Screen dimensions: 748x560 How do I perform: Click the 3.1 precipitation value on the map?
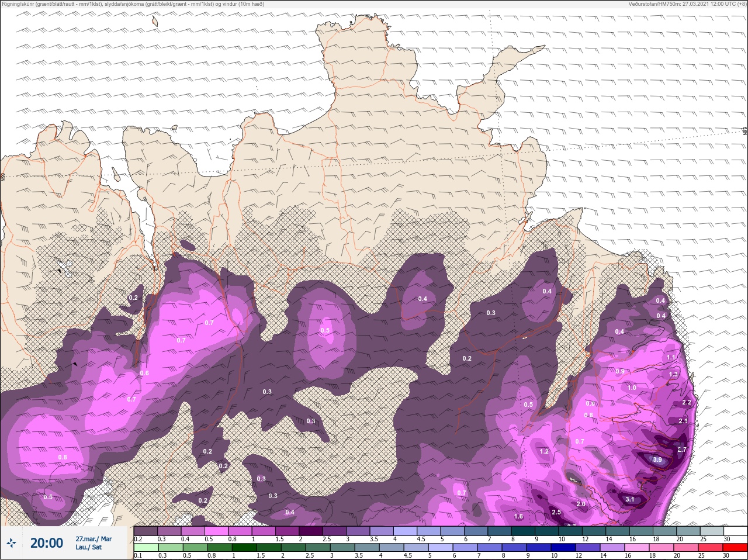[x=630, y=499]
